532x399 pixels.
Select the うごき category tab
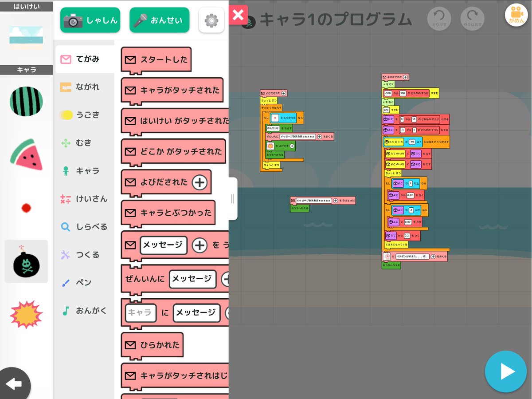84,115
